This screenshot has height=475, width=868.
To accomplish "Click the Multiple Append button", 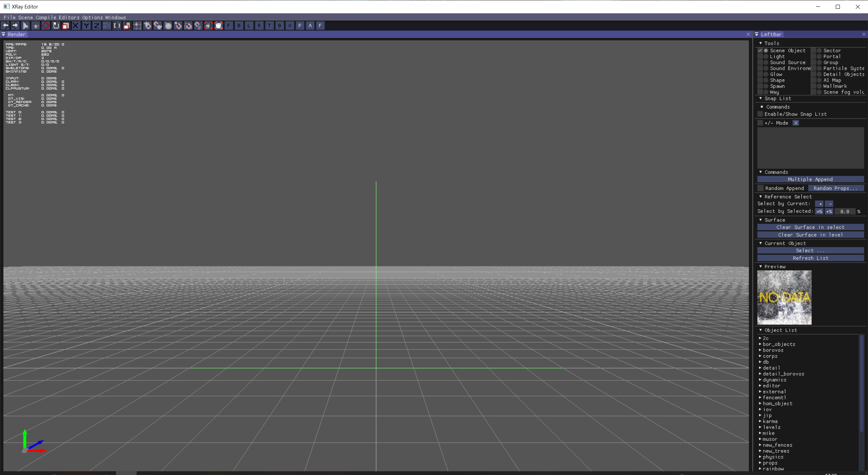I will click(x=810, y=179).
